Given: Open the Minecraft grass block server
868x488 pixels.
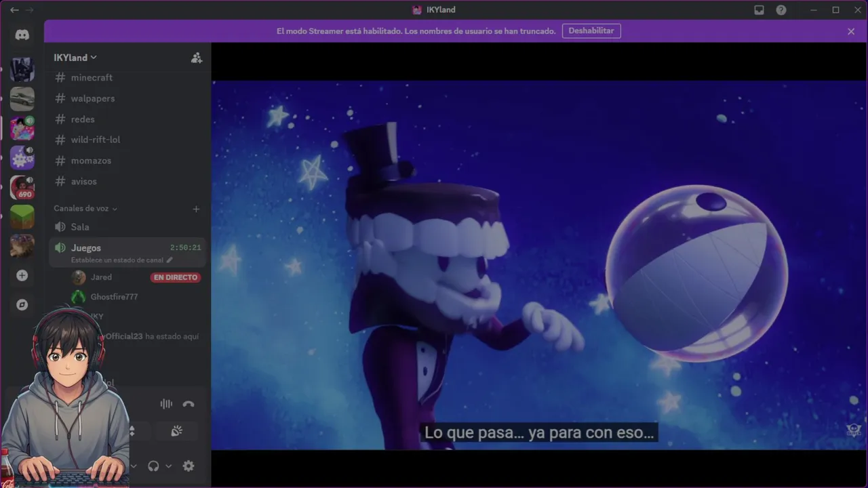Looking at the screenshot, I should [22, 217].
